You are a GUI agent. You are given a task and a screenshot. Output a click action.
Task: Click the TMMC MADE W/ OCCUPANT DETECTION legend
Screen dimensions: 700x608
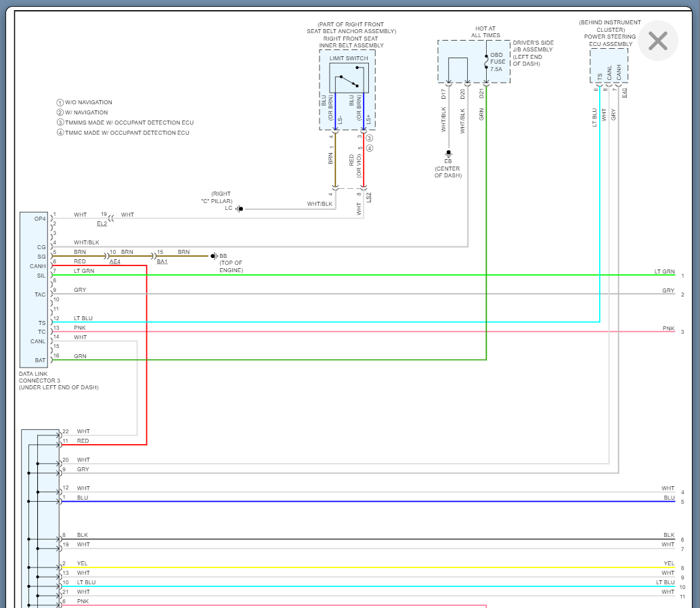123,133
